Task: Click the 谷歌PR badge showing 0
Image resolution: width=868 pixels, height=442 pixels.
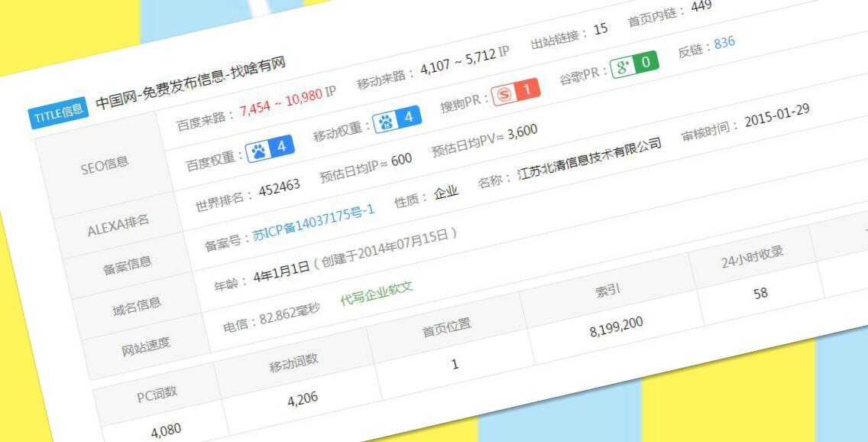Action: [634, 65]
